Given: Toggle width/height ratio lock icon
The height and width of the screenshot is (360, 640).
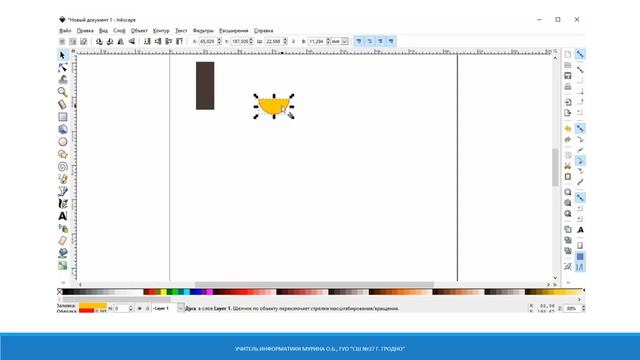Looking at the screenshot, I should pos(293,41).
